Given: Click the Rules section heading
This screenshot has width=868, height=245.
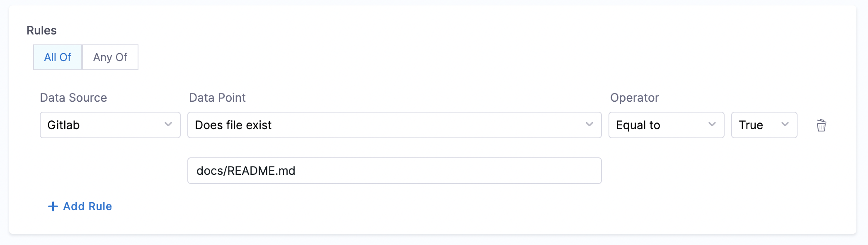Looking at the screenshot, I should tap(41, 30).
